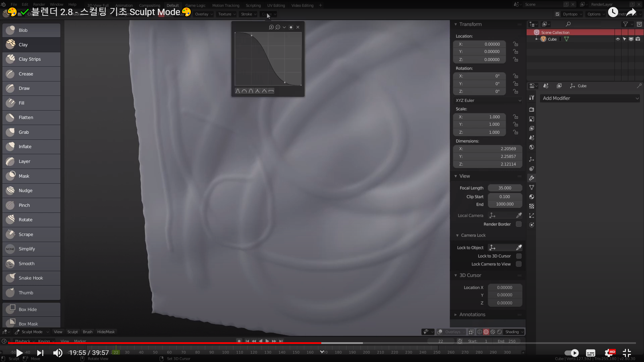Open the Stroke settings popover
This screenshot has height=362, width=644.
248,14
